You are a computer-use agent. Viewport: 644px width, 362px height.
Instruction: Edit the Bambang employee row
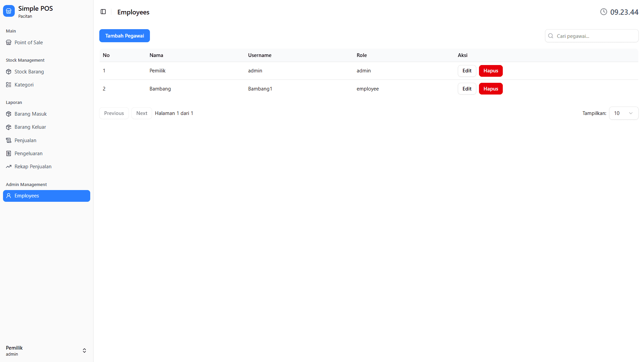[x=467, y=89]
